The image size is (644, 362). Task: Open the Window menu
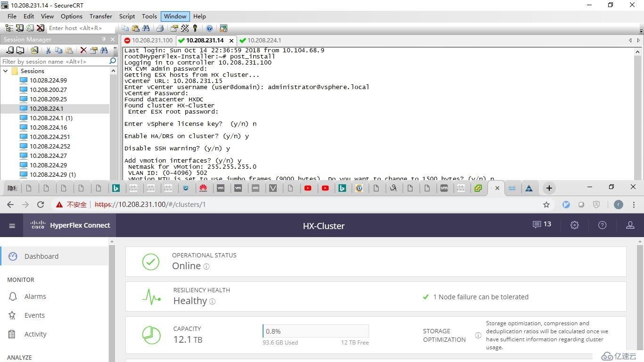tap(175, 16)
